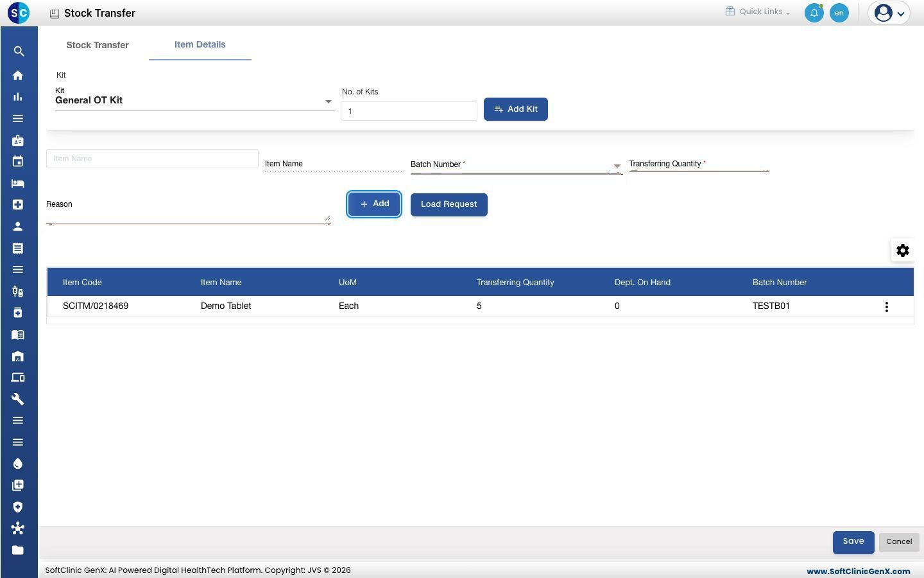Expand the Quick Links menu
Screen dimensions: 924x578
[758, 12]
